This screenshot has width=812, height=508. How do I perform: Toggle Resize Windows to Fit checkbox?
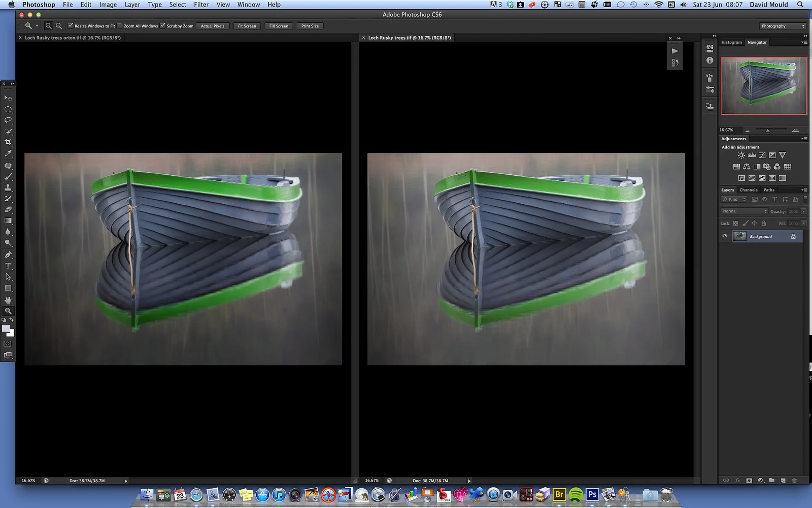click(71, 25)
